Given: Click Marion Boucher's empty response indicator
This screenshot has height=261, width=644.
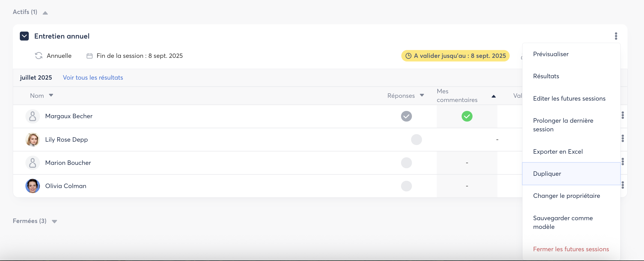Looking at the screenshot, I should tap(406, 163).
